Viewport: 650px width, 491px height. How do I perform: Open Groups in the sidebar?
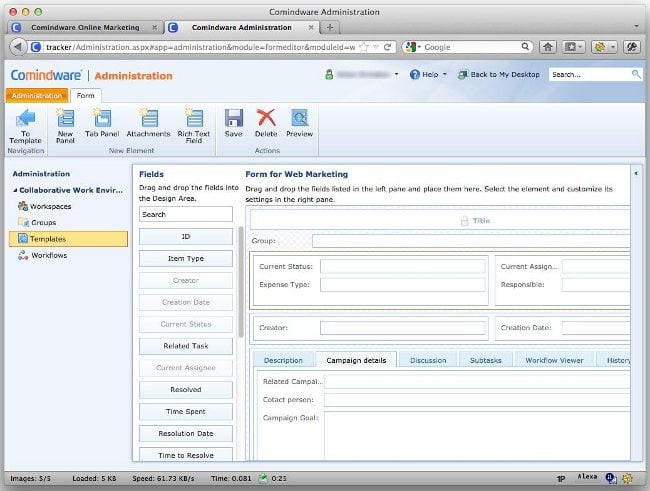point(37,223)
